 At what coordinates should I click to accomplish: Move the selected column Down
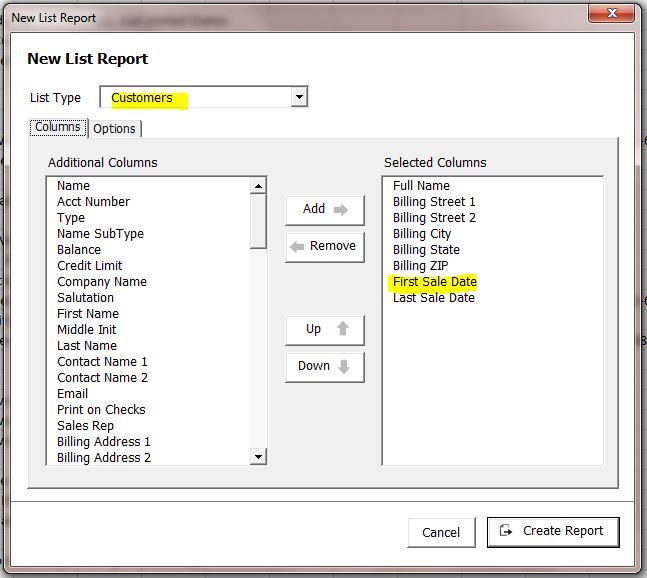point(325,366)
